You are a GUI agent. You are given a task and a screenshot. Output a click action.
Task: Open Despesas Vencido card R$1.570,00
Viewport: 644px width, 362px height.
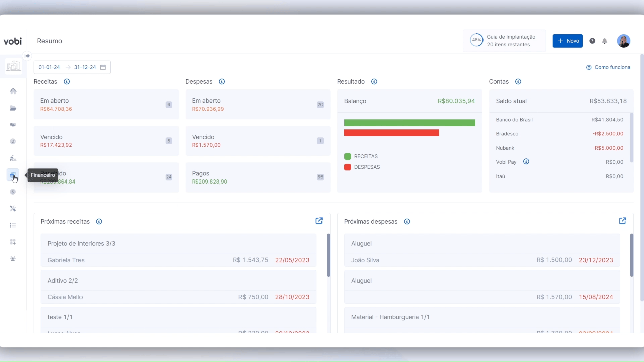pos(258,141)
